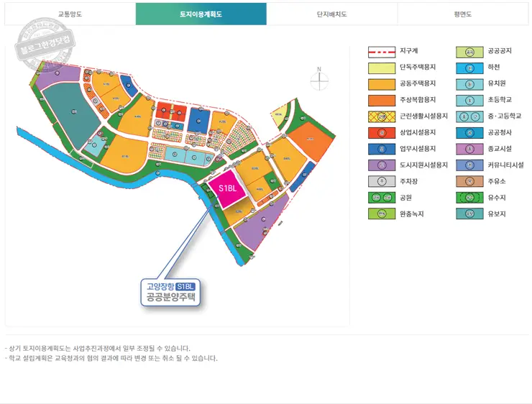The image size is (532, 404).
Task: Click the 주유소 brown legend icon
Action: click(x=469, y=181)
